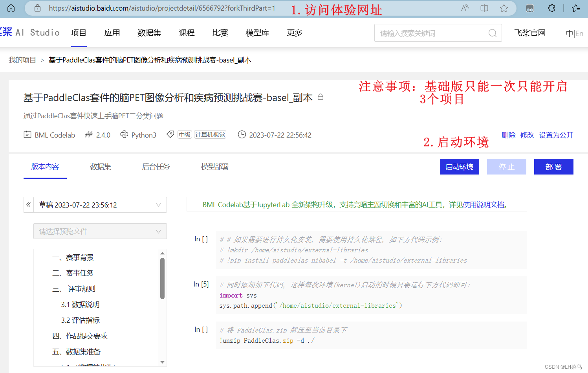Add page to favorites star icon

pyautogui.click(x=504, y=8)
